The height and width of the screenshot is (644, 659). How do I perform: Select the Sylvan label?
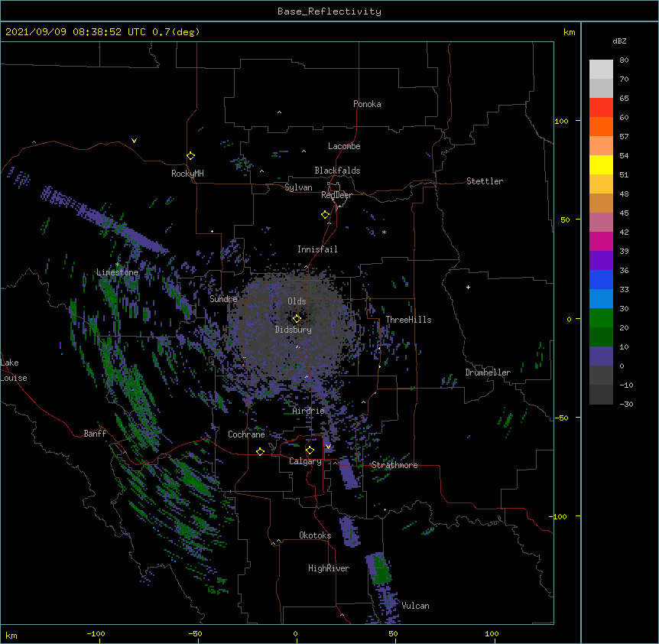point(298,187)
